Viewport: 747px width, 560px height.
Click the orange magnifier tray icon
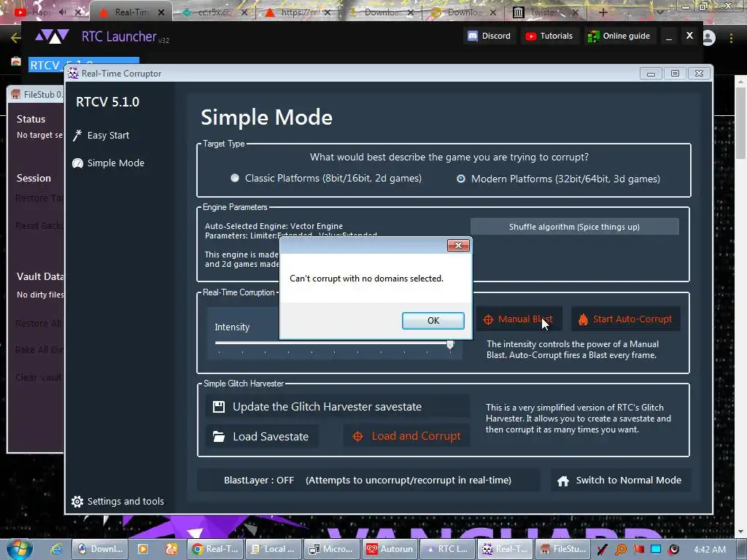pyautogui.click(x=620, y=550)
